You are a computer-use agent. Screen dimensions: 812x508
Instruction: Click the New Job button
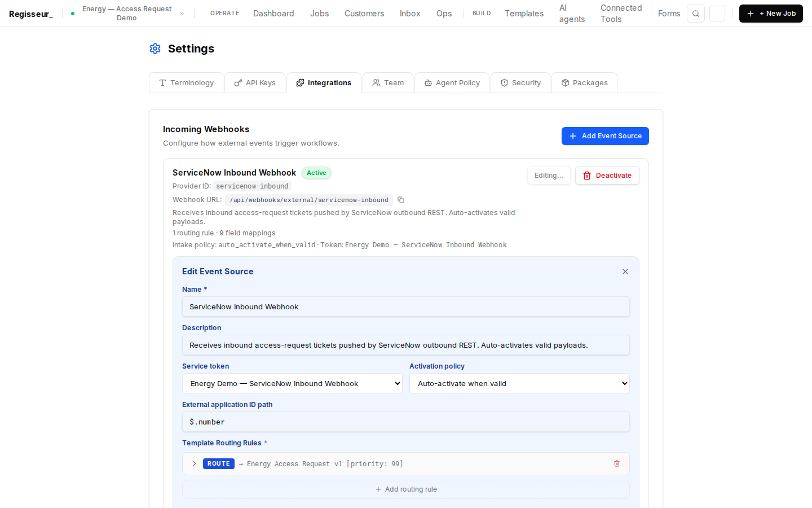(x=771, y=14)
